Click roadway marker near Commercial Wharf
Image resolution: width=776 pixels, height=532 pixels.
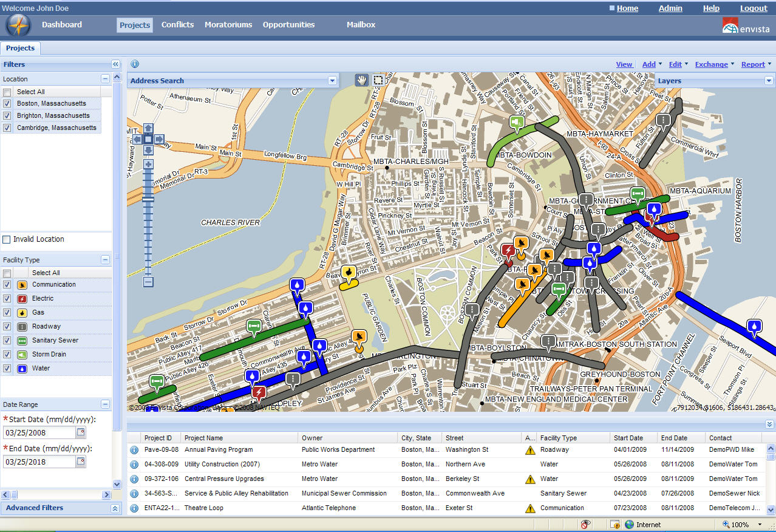pos(663,121)
